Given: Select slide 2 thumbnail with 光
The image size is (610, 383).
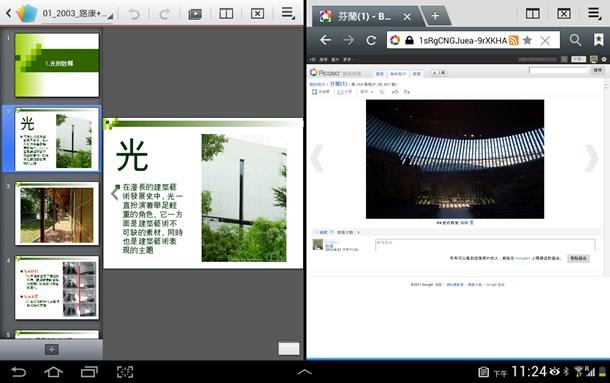Looking at the screenshot, I should pos(57,139).
